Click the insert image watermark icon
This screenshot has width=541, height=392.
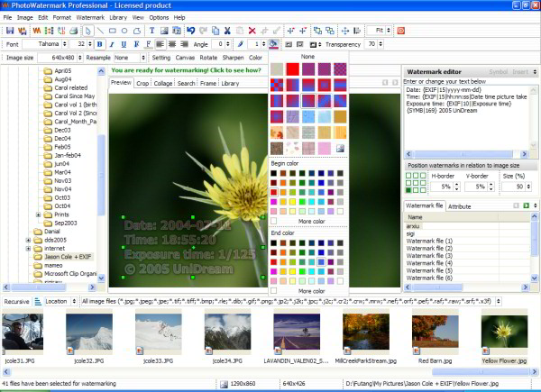point(164,31)
